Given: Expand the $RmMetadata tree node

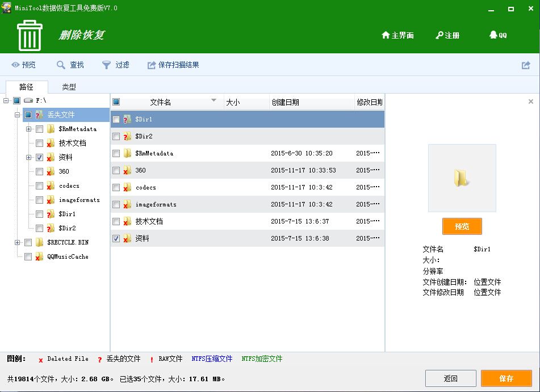Looking at the screenshot, I should [x=28, y=129].
